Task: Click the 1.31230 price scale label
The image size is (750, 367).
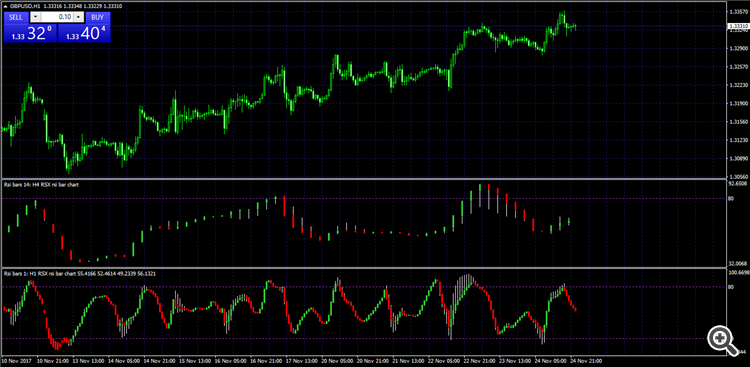Action: point(737,140)
